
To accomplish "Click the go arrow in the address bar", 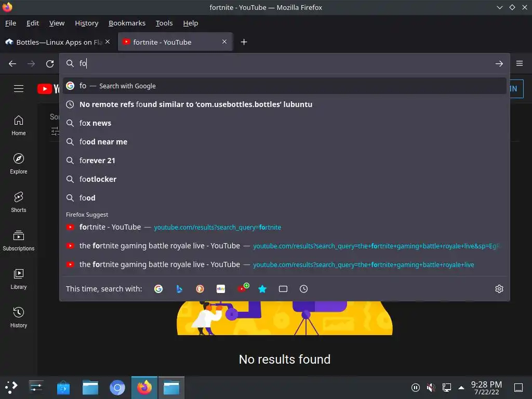I will [x=499, y=63].
